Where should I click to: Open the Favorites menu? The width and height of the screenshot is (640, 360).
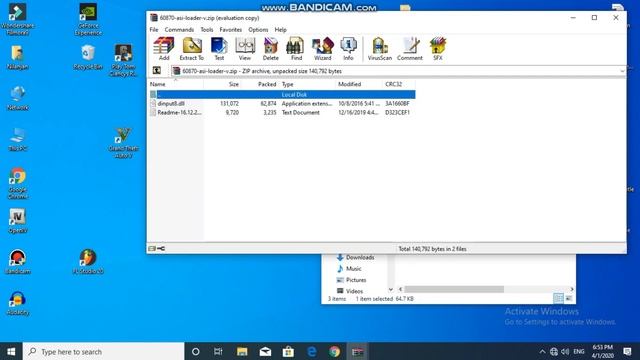coord(231,30)
